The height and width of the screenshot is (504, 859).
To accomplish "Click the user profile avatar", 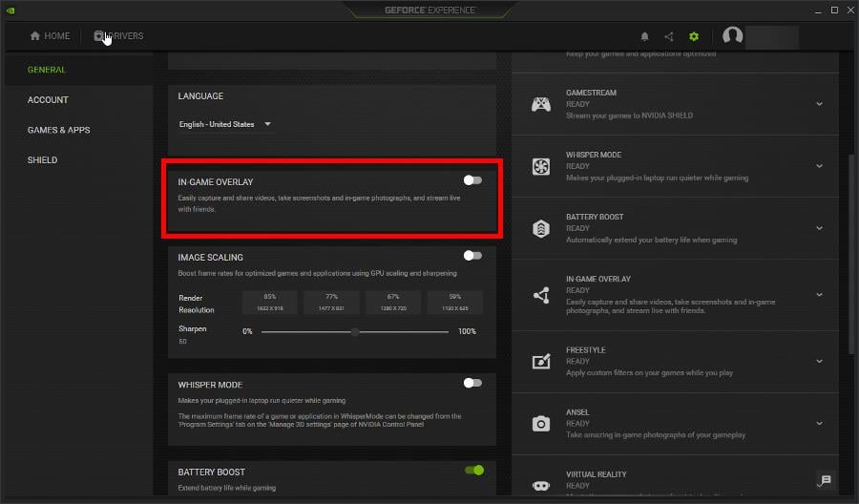I will point(732,36).
